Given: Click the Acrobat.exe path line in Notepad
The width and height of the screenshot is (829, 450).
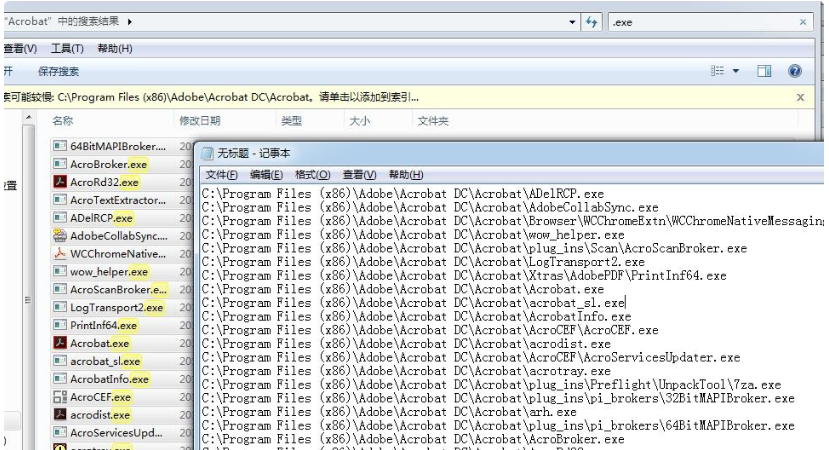Looking at the screenshot, I should point(403,289).
